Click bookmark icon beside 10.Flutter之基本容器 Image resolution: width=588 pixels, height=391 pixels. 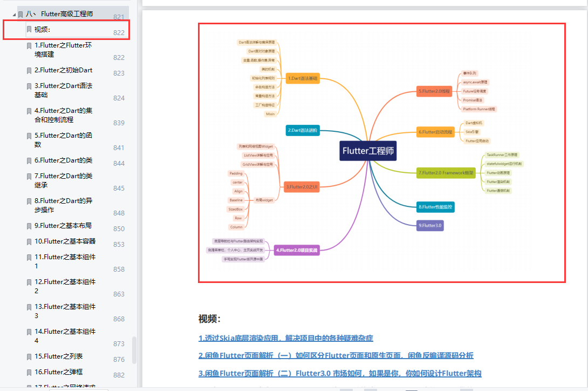[29, 241]
